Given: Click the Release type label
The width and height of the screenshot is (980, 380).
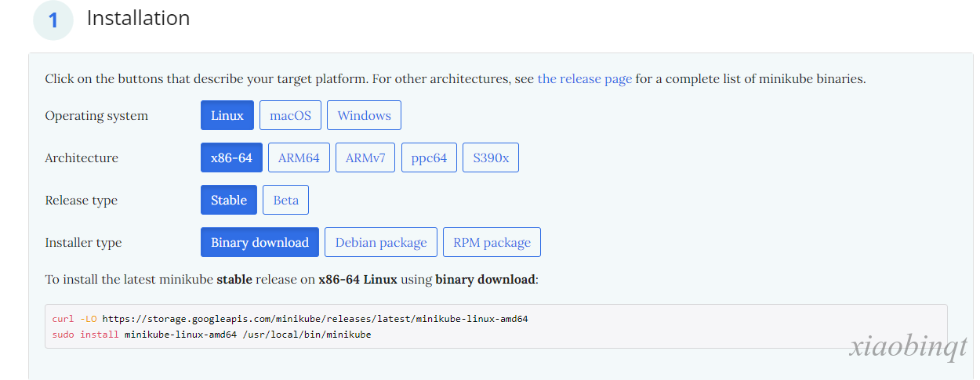Looking at the screenshot, I should (x=81, y=200).
